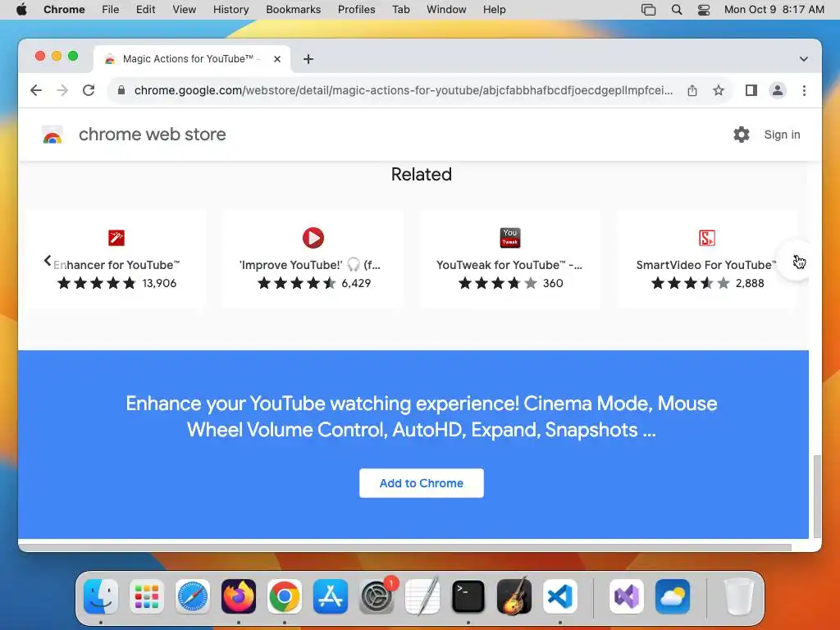
Task: Click Enhancer for YouTube red icon
Action: (116, 237)
